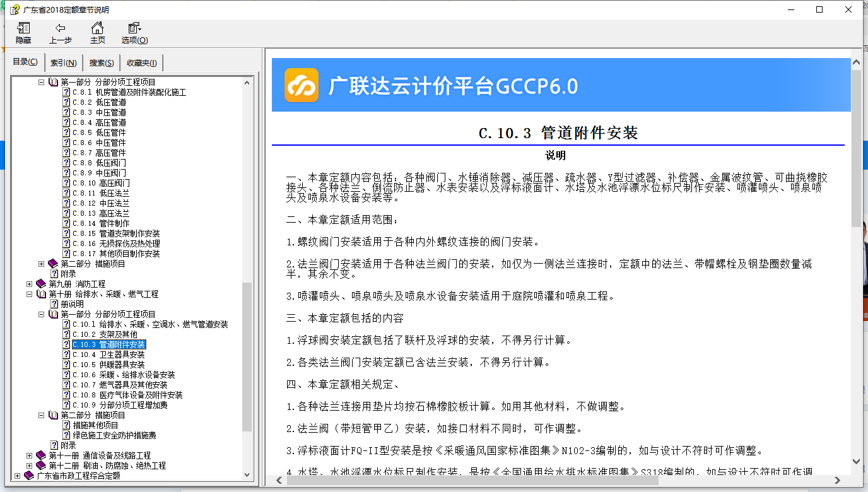Expand the 第九册 消防工程 node
Image resolution: width=868 pixels, height=492 pixels.
tap(30, 284)
